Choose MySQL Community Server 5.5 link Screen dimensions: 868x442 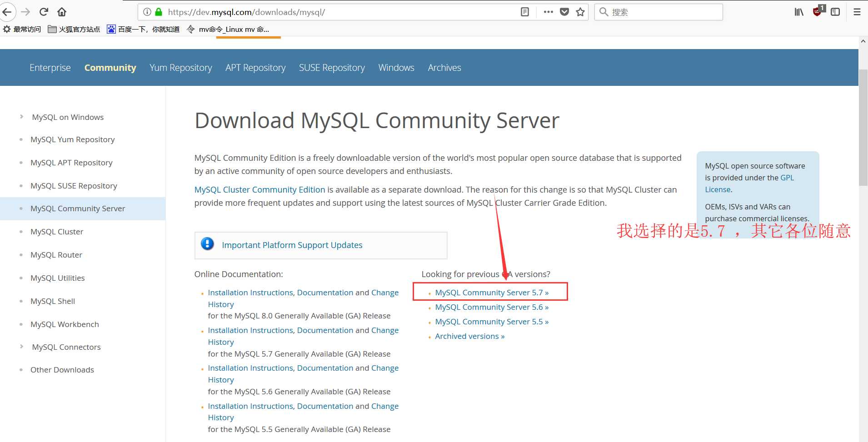[492, 322]
